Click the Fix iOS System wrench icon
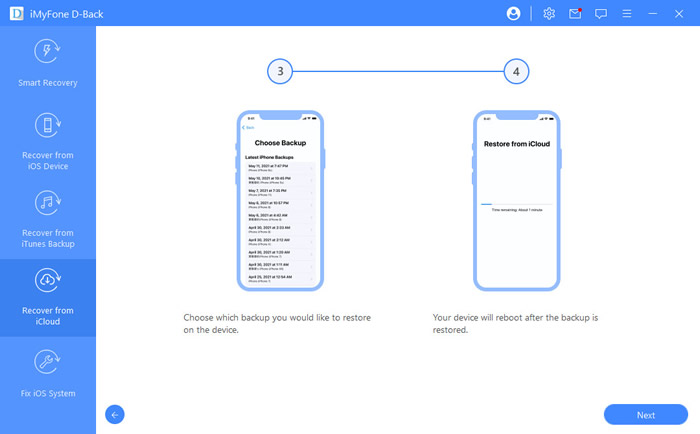700x434 pixels. pos(48,361)
